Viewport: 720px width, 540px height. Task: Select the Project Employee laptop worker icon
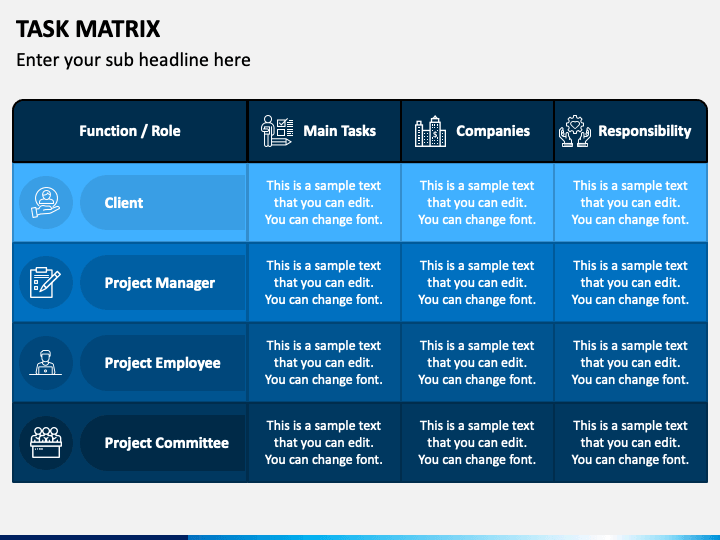45,362
